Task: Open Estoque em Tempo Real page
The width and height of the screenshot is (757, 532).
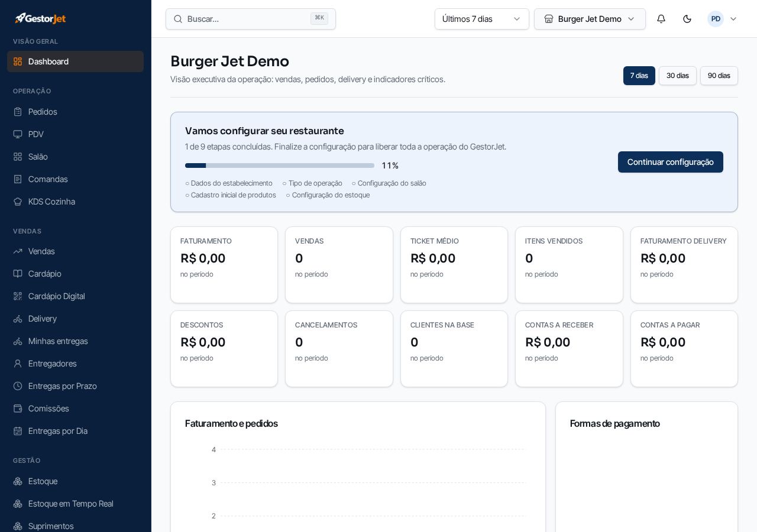Action: coord(75,504)
